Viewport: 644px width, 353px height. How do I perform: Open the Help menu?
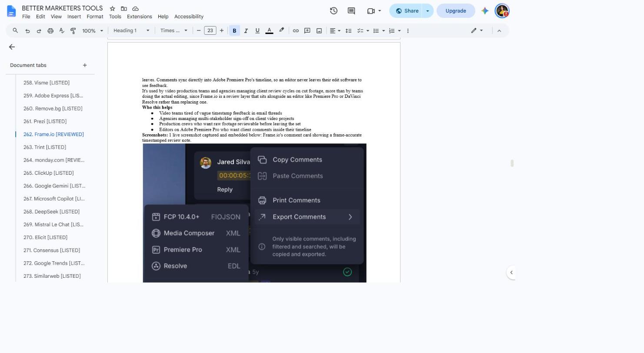pyautogui.click(x=163, y=17)
